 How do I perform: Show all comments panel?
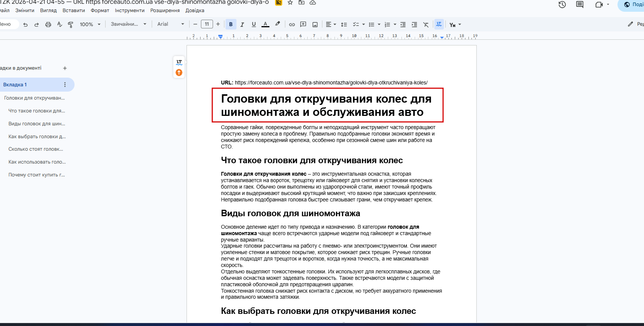click(580, 5)
